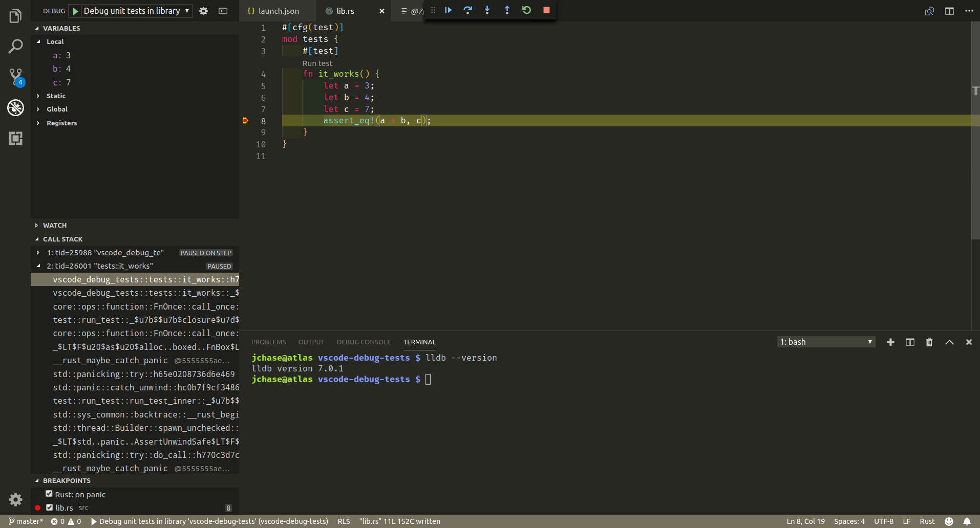Restart the debug session
980x528 pixels.
point(526,10)
